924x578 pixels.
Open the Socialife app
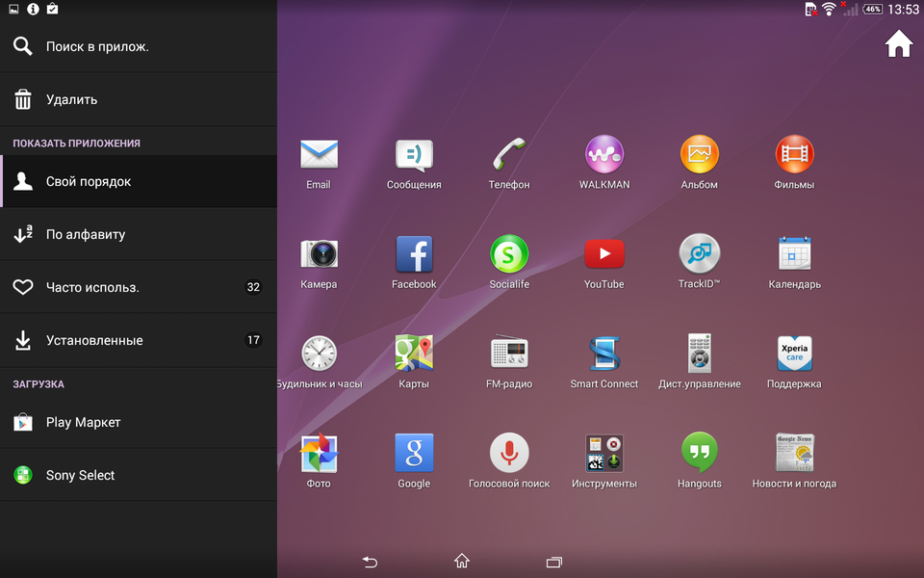click(509, 254)
